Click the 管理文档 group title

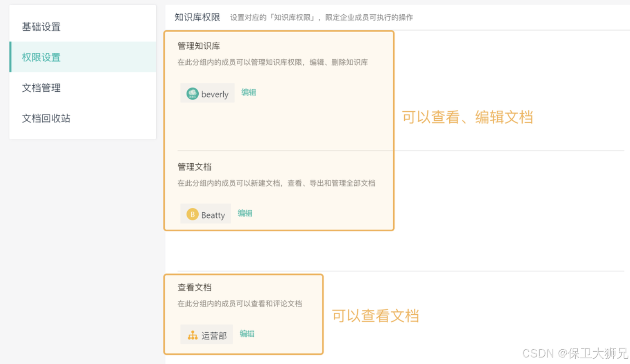tap(195, 166)
